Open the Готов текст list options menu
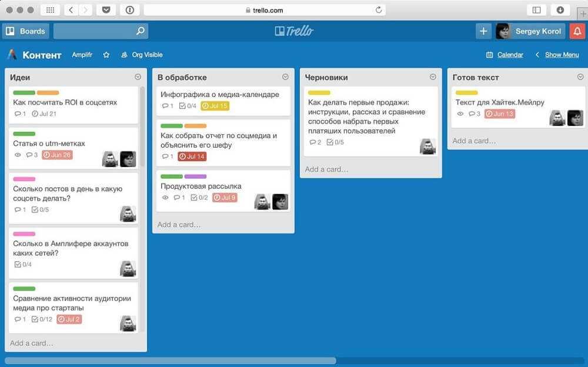588x367 pixels. pyautogui.click(x=580, y=77)
